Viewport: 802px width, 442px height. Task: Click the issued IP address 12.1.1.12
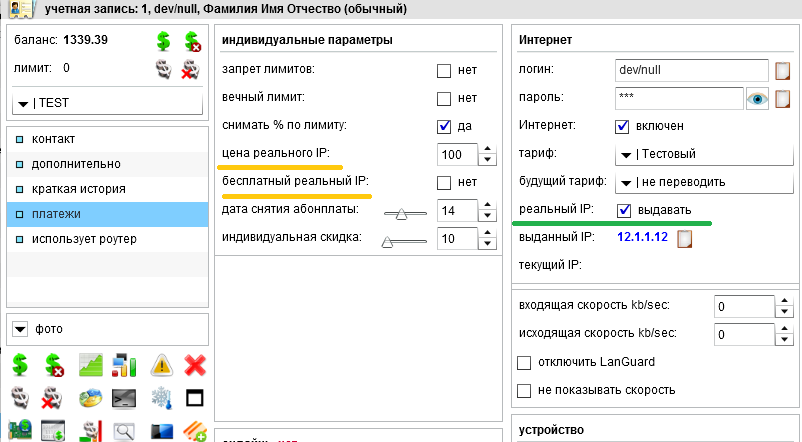coord(642,238)
